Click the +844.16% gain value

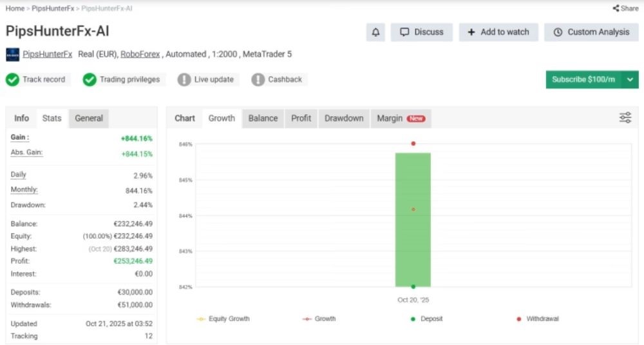(x=137, y=139)
